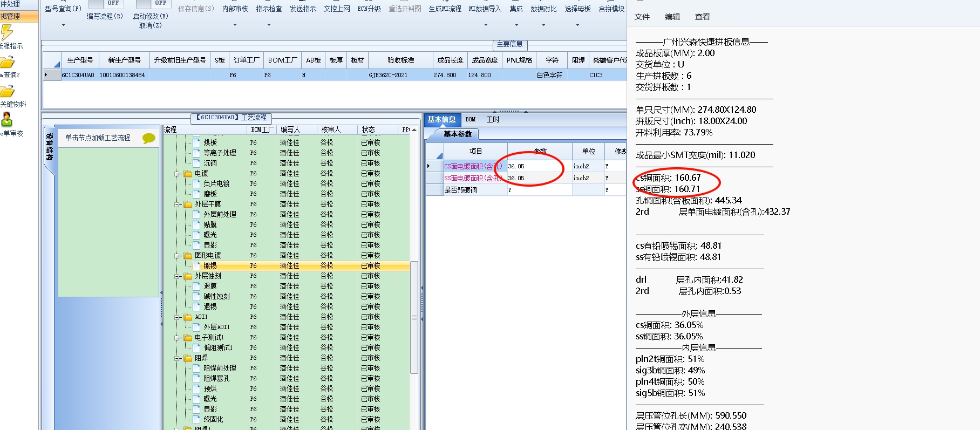This screenshot has width=980, height=430.
Task: Click the document icon next to 贴膜
Action: [x=196, y=225]
